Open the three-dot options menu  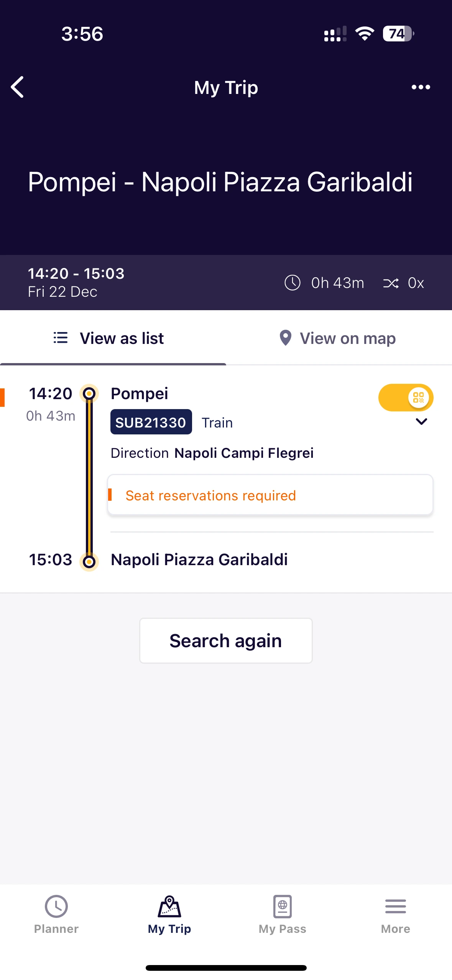click(x=421, y=87)
